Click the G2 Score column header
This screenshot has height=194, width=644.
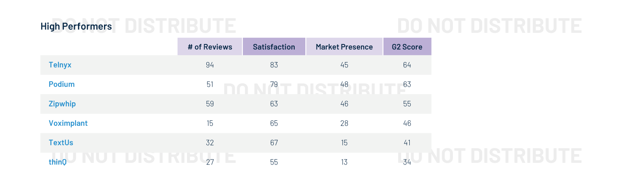point(407,47)
